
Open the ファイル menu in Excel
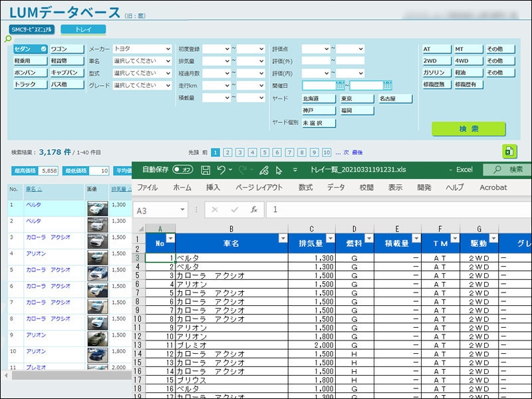pyautogui.click(x=147, y=188)
